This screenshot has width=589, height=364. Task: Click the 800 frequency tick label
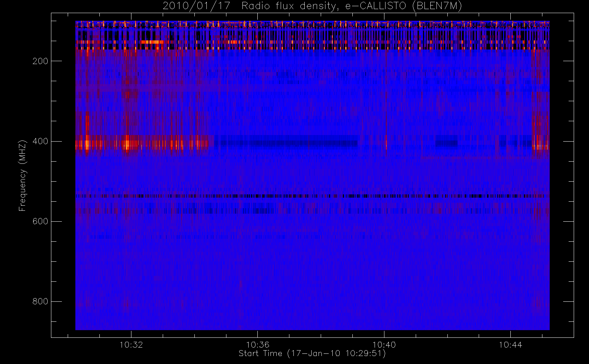point(40,301)
